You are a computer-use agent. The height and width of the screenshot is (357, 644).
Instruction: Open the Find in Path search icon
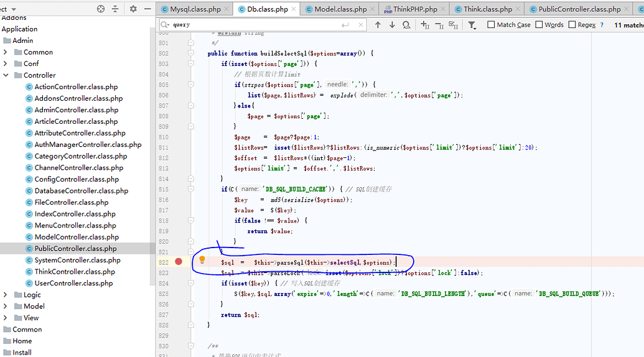[x=406, y=25]
